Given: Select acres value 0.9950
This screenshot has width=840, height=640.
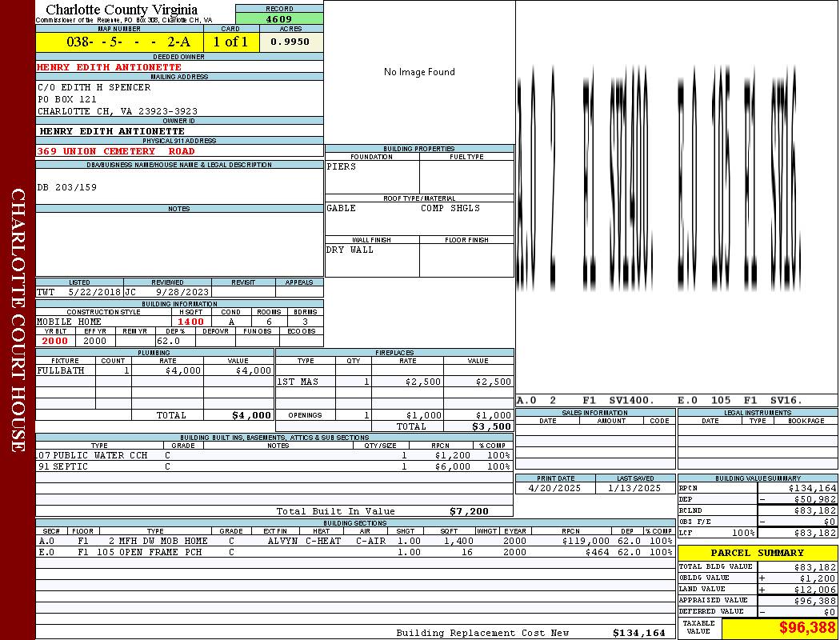Looking at the screenshot, I should click(291, 42).
